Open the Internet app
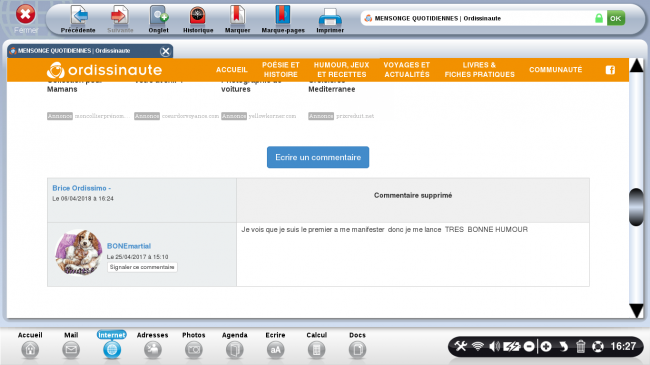 112,345
